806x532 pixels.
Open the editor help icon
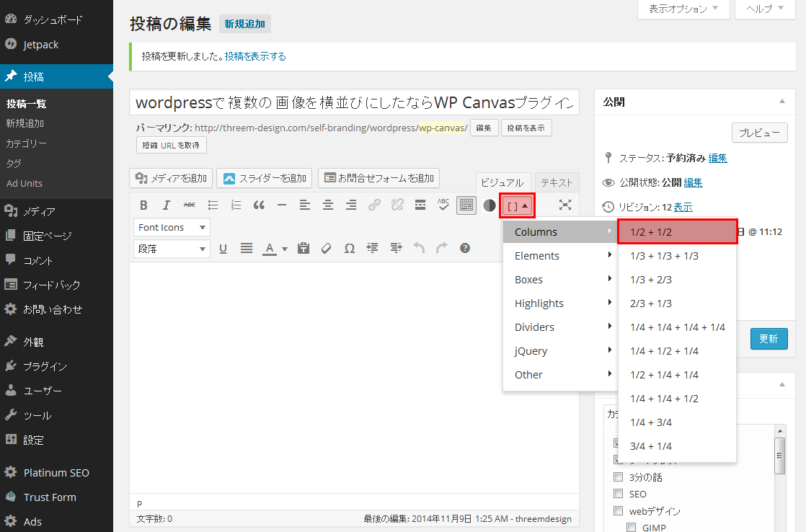pos(465,248)
